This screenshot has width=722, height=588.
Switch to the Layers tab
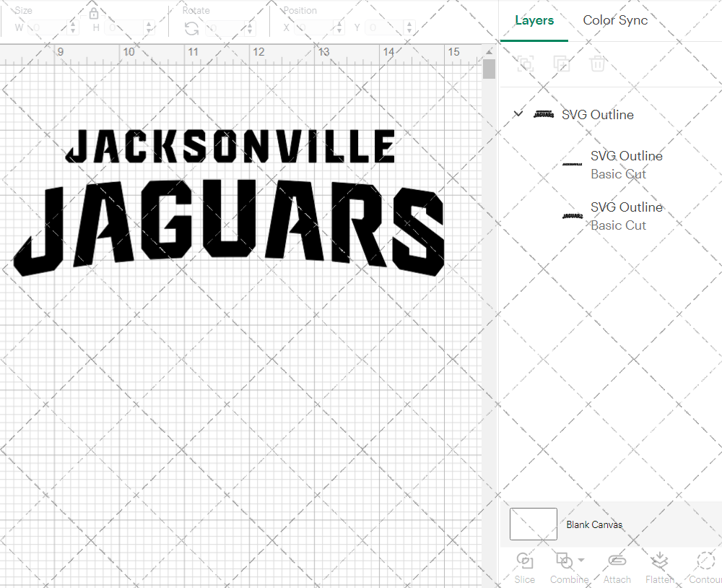(534, 20)
